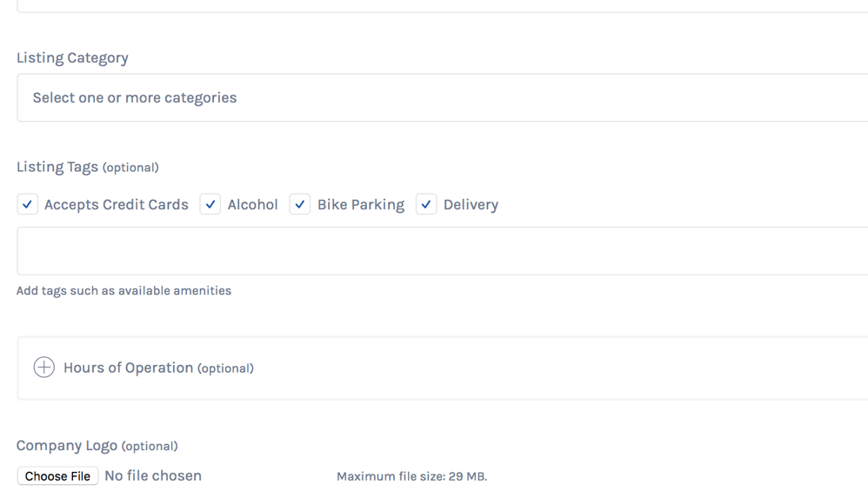Uncheck the Alcohol tag checkbox
The height and width of the screenshot is (491, 868).
point(210,204)
